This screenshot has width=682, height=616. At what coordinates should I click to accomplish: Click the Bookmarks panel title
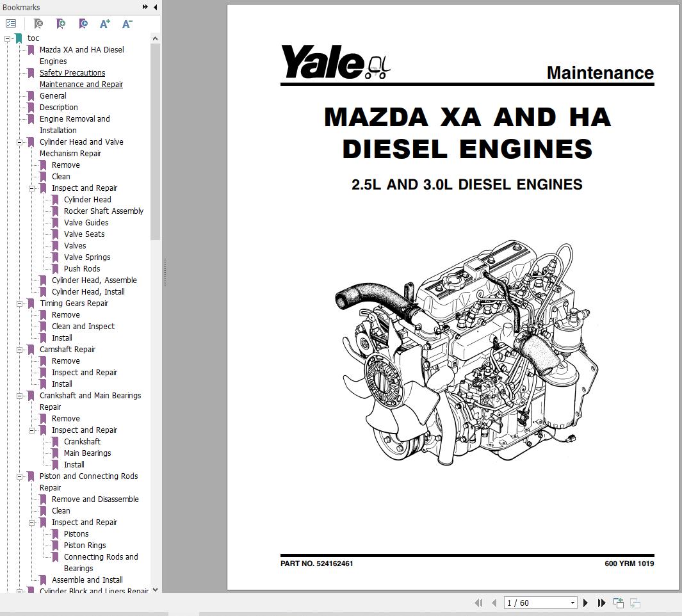point(21,8)
